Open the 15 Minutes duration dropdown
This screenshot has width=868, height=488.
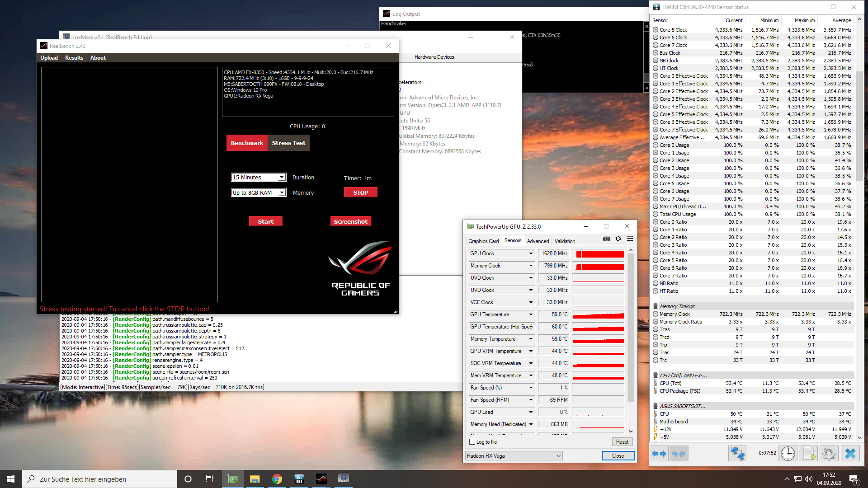pos(282,178)
